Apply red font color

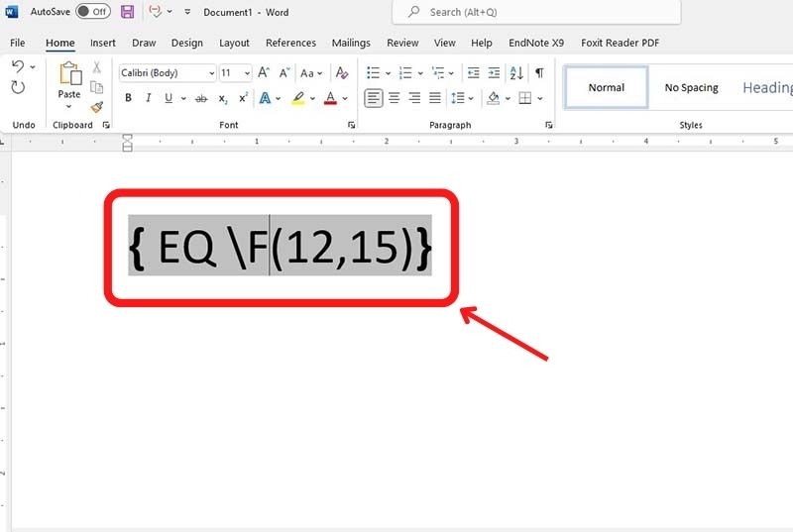tap(330, 98)
